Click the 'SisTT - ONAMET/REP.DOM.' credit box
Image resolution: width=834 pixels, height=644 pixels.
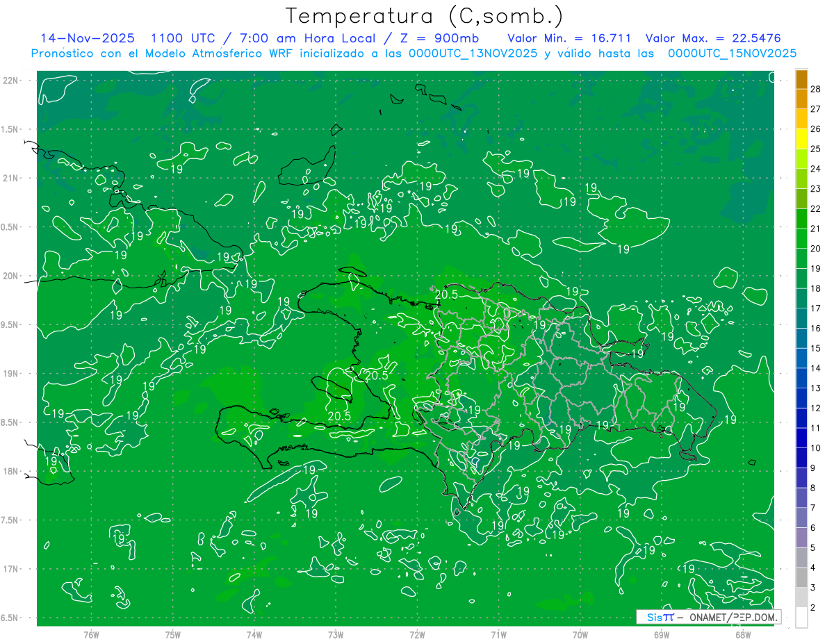point(708,617)
